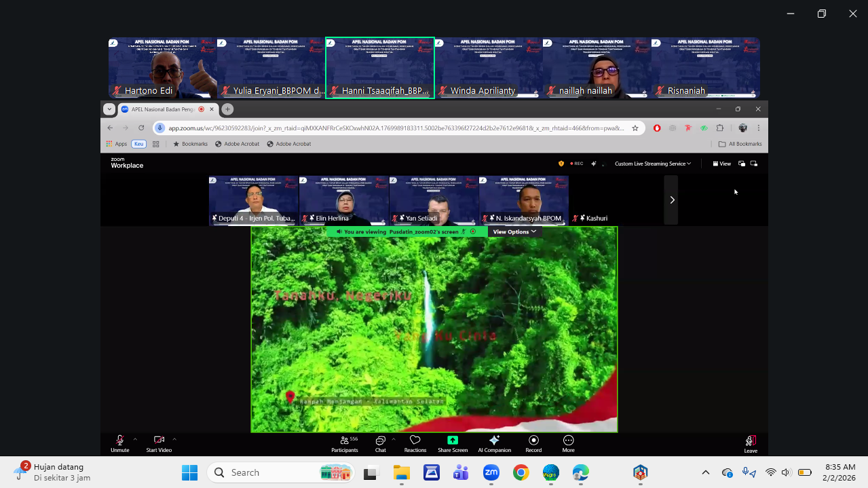
Task: Click the Record button icon
Action: pyautogui.click(x=533, y=440)
